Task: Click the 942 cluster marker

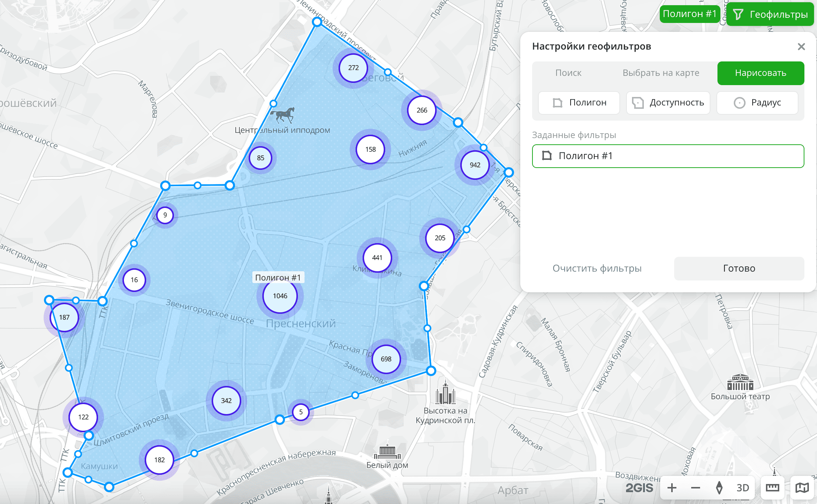Action: [475, 165]
